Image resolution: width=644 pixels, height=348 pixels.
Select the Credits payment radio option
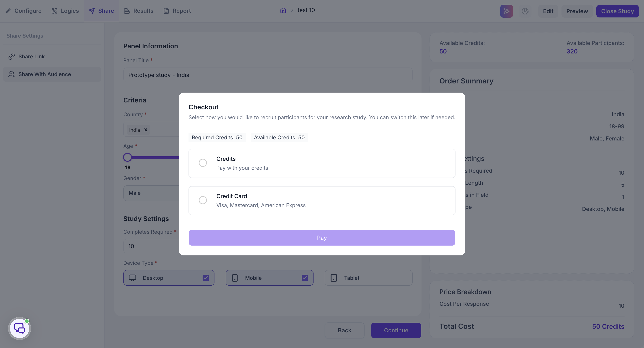[x=203, y=163]
